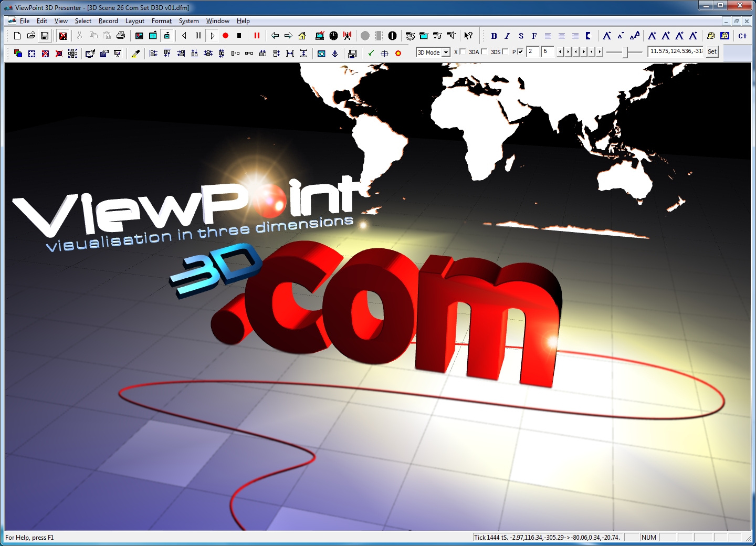Select the eyedropper tool

(x=136, y=54)
